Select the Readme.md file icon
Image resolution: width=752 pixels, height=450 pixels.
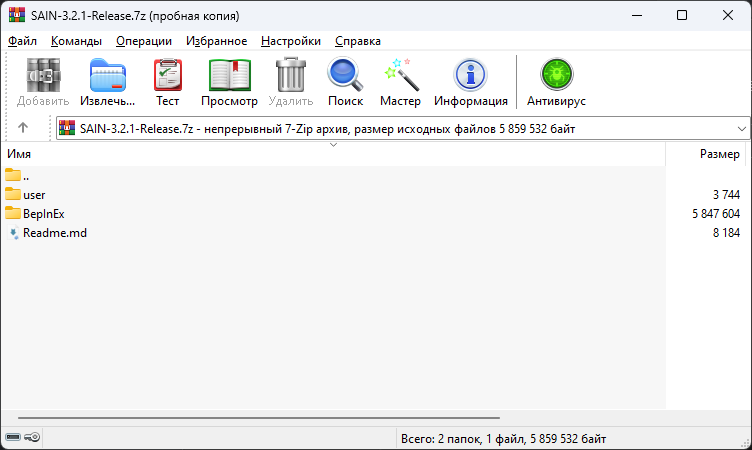13,233
